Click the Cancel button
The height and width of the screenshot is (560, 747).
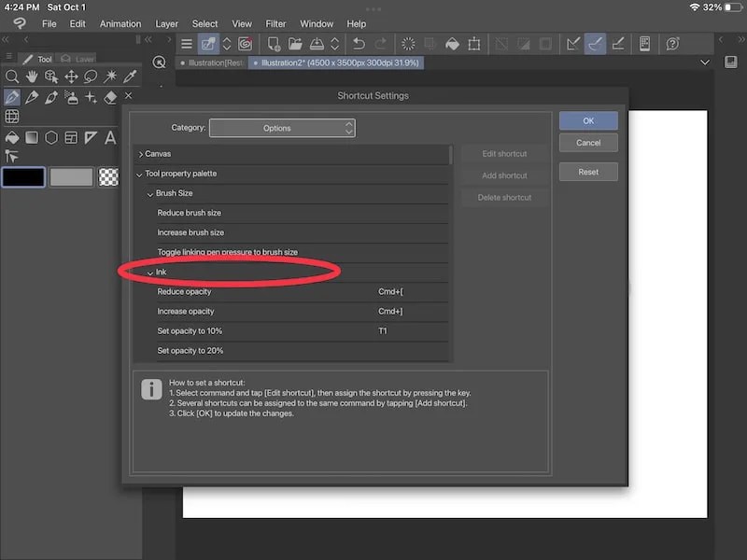588,142
